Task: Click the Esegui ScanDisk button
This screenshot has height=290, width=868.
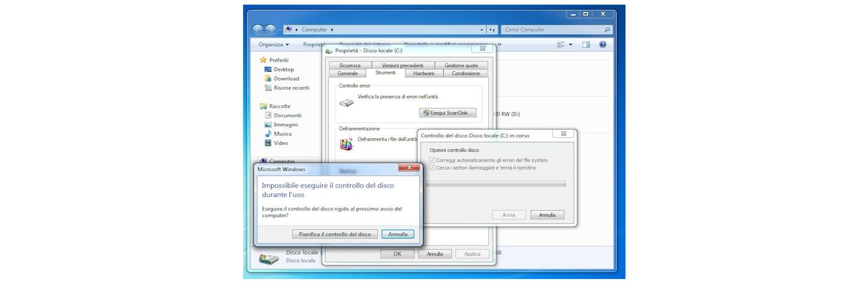Action: pos(448,113)
